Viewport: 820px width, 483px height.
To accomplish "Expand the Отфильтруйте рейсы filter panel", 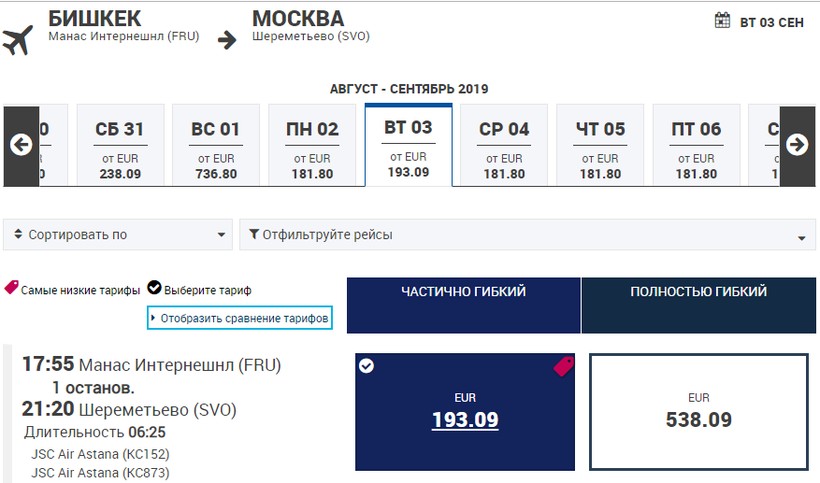I will tap(527, 235).
